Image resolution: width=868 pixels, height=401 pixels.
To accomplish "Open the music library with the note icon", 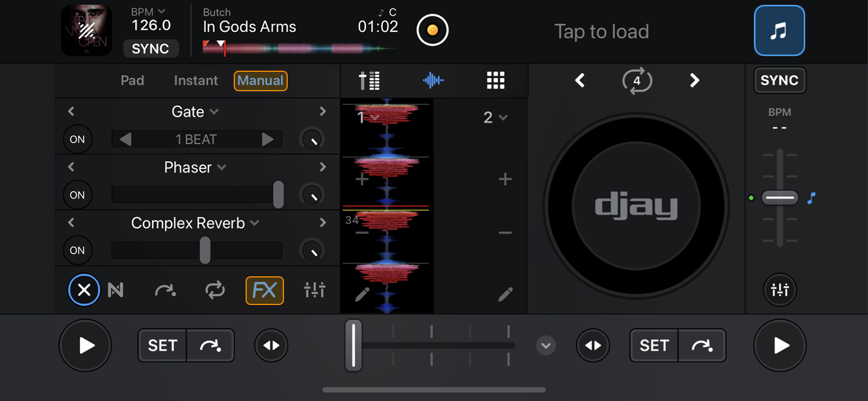I will click(779, 31).
